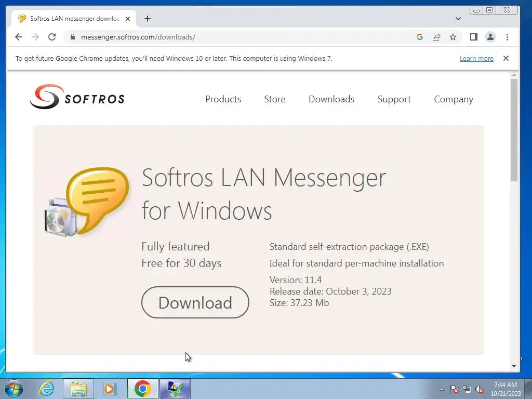Click 'Ideal for standard per-machine installation' text

point(356,263)
